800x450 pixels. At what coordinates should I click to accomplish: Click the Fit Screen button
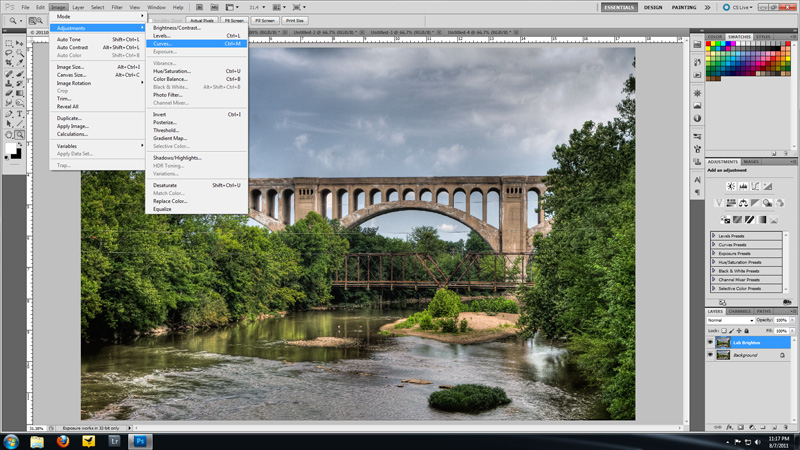click(234, 20)
